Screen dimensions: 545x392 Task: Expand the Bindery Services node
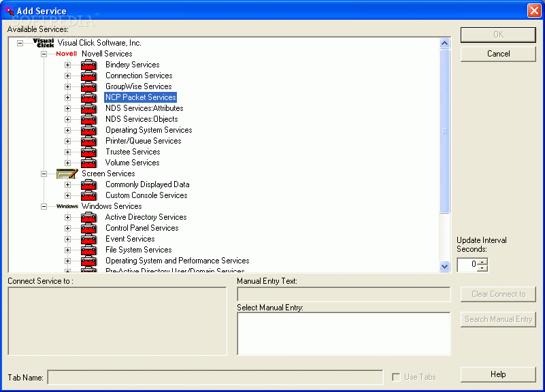click(x=67, y=65)
